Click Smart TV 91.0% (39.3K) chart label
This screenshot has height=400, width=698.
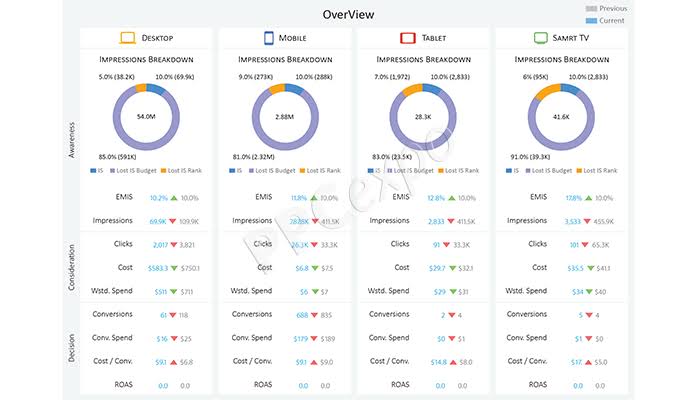click(x=530, y=157)
